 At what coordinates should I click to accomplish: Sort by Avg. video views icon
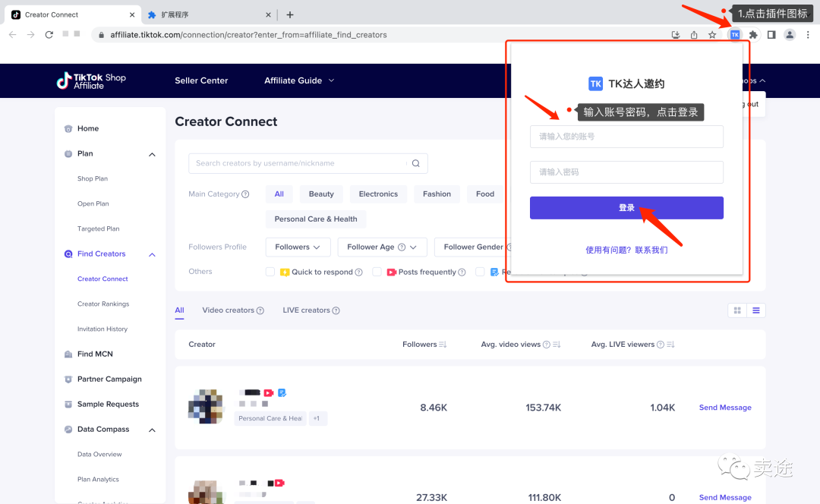tap(557, 345)
